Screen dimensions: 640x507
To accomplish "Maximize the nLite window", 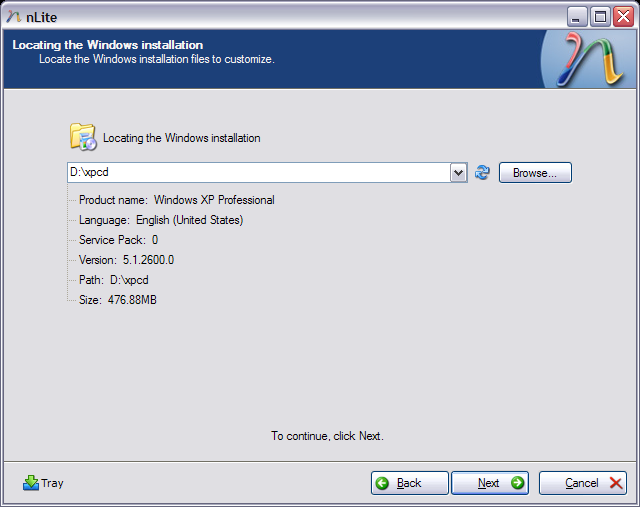I will pos(600,17).
